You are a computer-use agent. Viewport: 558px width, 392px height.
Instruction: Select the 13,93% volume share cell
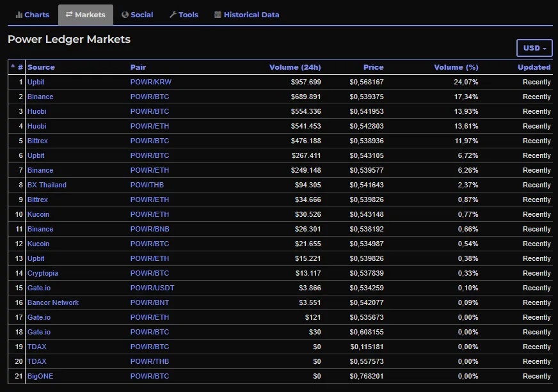point(466,111)
